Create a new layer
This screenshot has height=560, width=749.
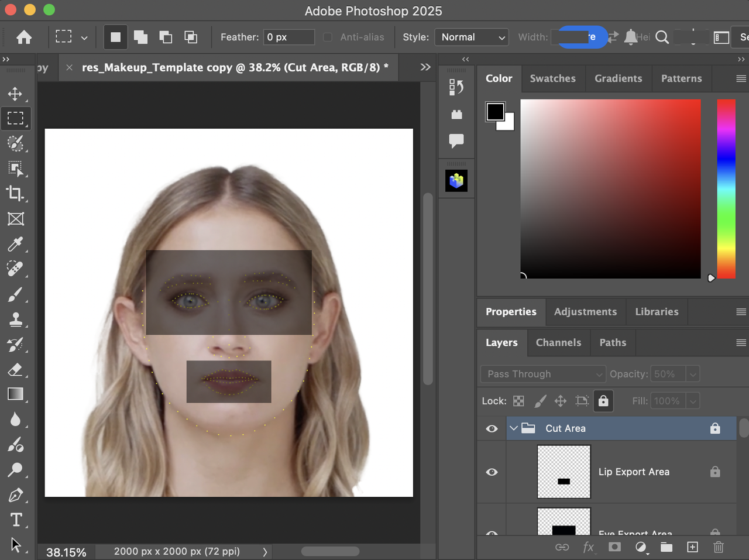pyautogui.click(x=692, y=547)
